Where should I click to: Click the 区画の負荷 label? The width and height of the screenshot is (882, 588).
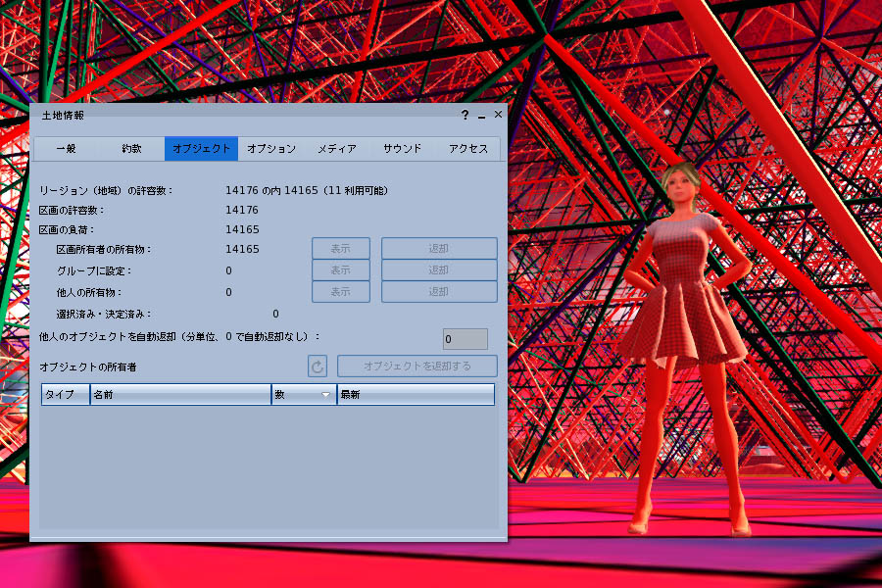(67, 229)
